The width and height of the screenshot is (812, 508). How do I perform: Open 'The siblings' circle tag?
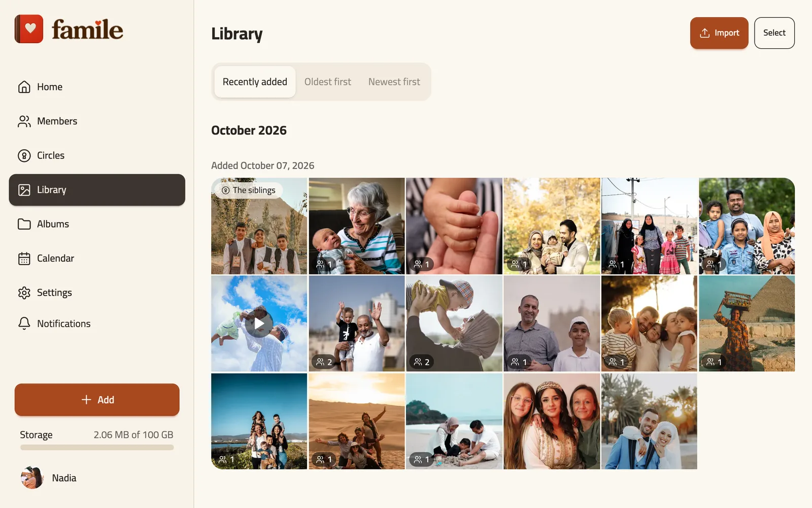(x=249, y=190)
